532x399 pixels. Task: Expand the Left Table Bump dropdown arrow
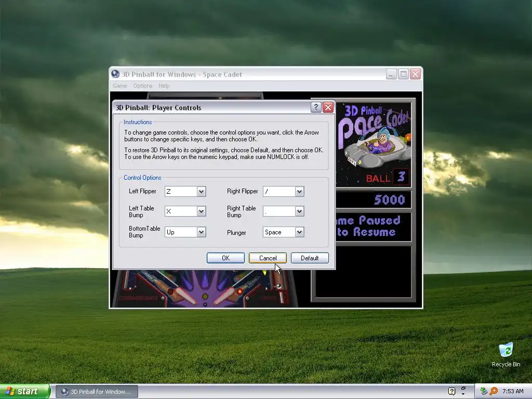click(x=201, y=211)
